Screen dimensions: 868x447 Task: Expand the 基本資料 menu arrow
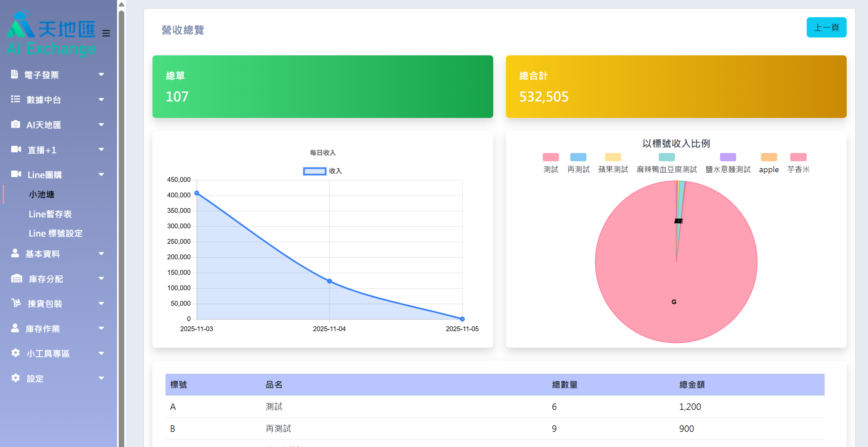101,254
